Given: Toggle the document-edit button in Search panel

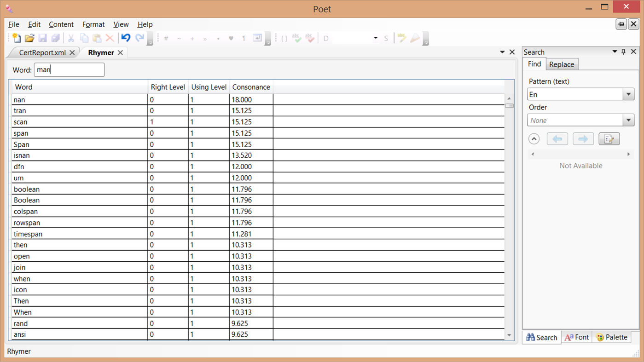Looking at the screenshot, I should 609,138.
